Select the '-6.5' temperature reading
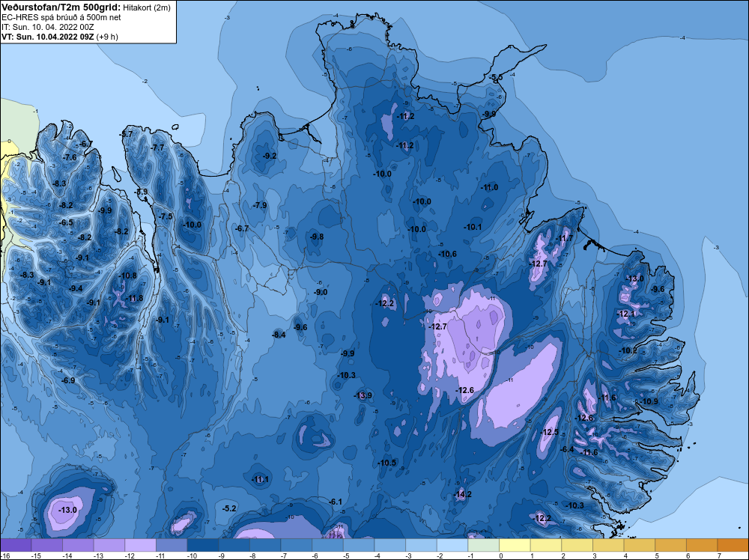The image size is (749, 560). 66,222
